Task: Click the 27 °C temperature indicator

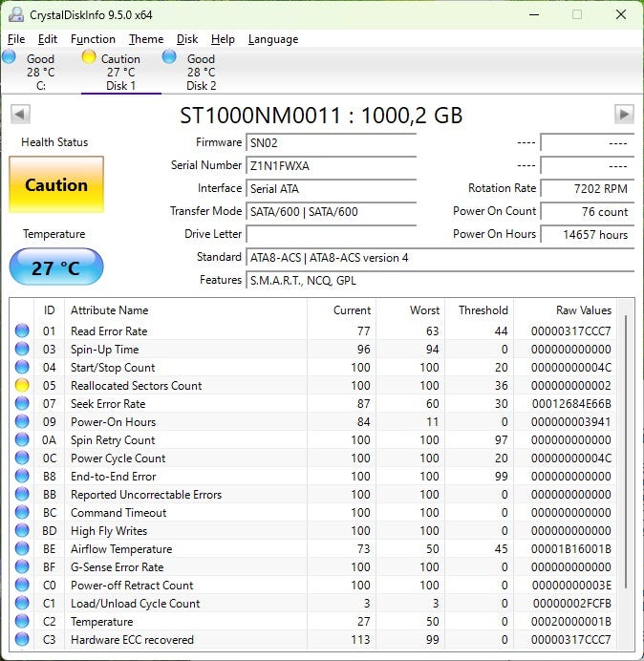Action: click(x=55, y=267)
